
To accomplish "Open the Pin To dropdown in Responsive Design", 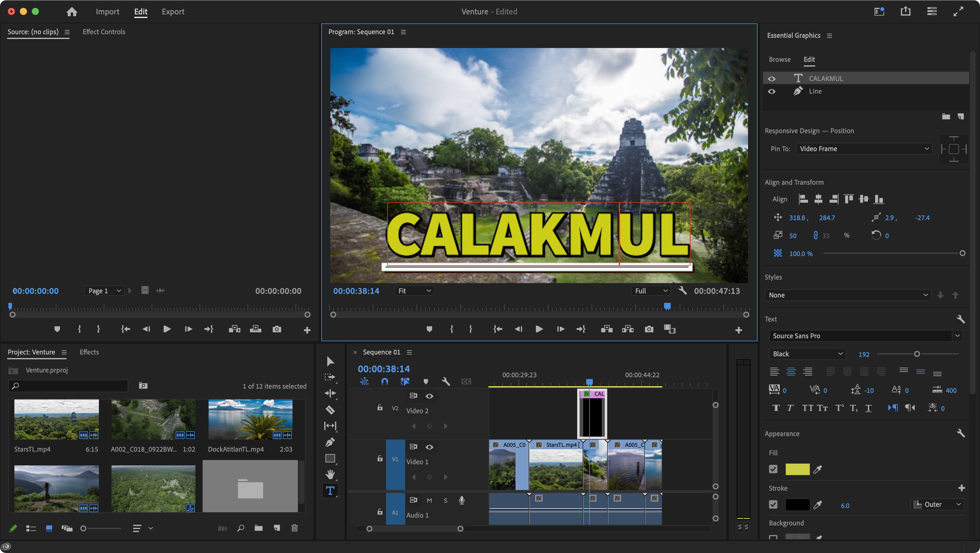I will coord(864,148).
